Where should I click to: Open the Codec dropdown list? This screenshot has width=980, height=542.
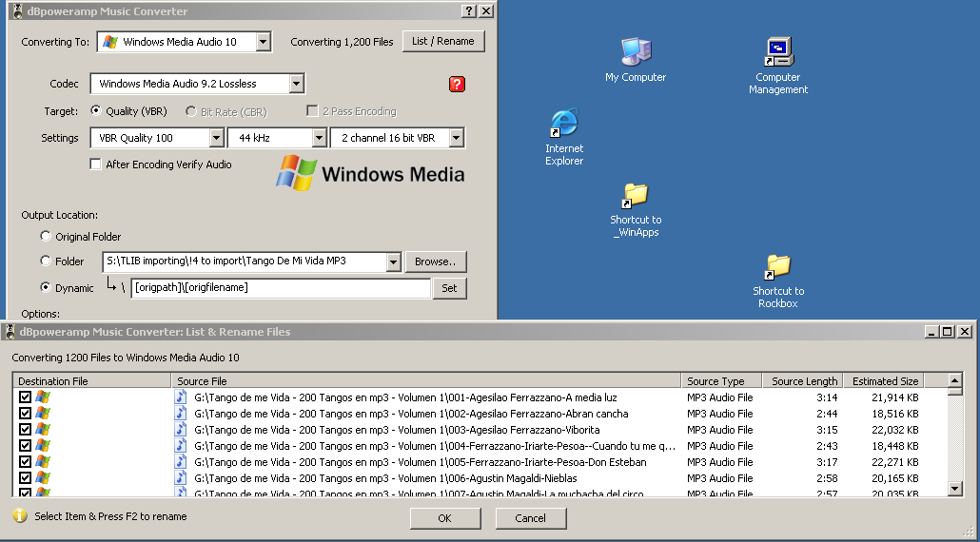pos(296,84)
